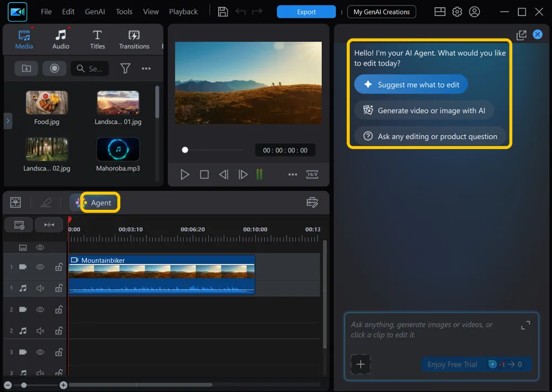Click the Import media folder icon
The width and height of the screenshot is (552, 392).
26,68
